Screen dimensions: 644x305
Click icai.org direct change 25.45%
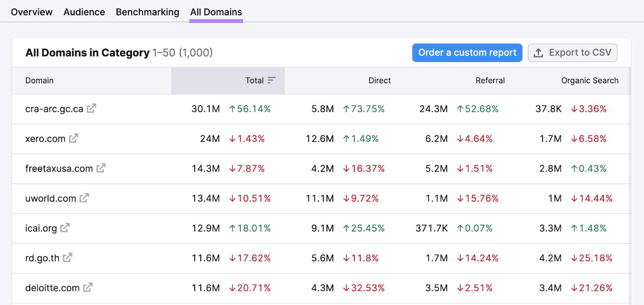pyautogui.click(x=364, y=228)
